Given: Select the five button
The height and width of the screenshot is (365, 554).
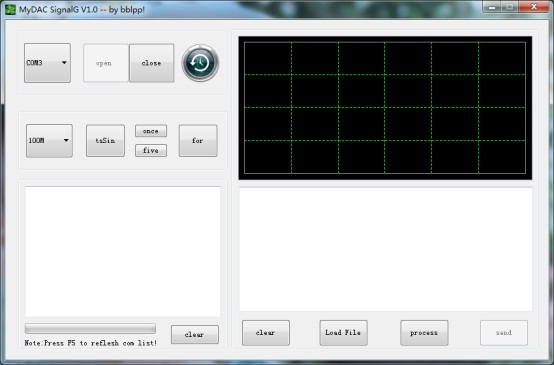Looking at the screenshot, I should (151, 151).
